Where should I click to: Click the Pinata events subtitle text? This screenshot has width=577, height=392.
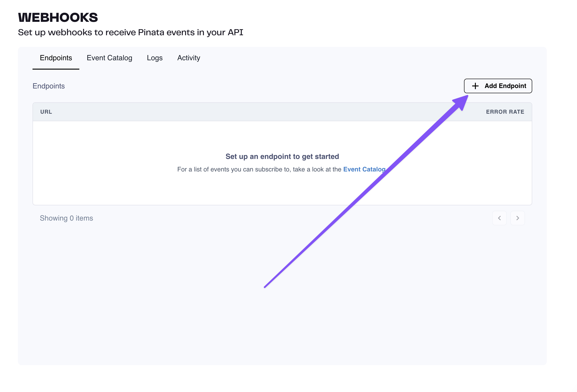[130, 32]
